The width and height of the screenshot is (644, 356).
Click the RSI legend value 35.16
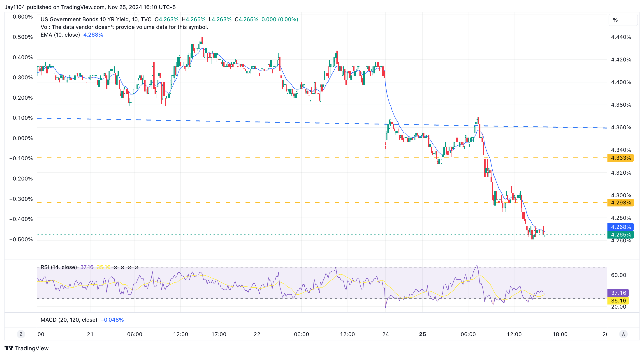pos(103,267)
